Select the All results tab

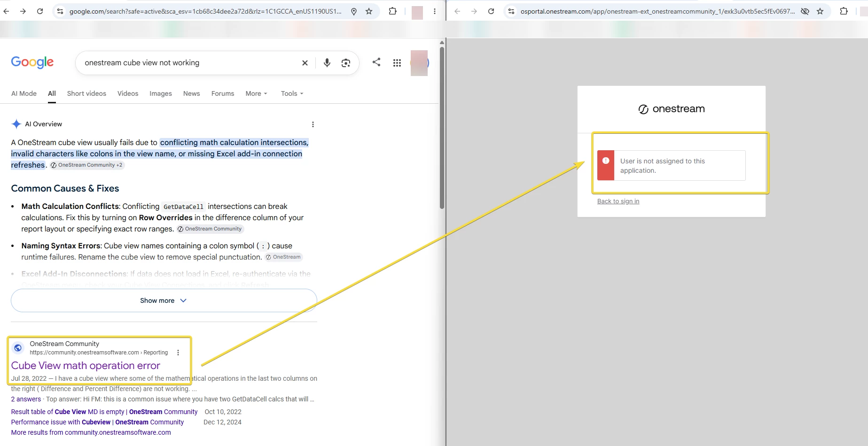(52, 93)
